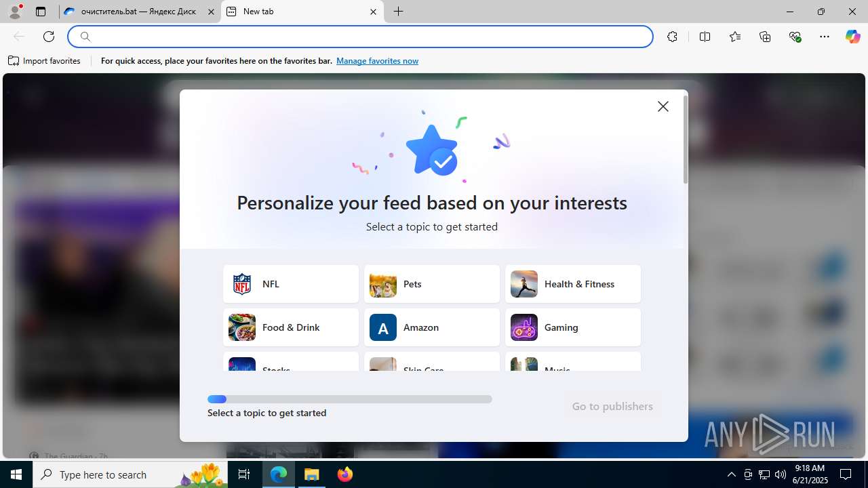This screenshot has width=868, height=488.
Task: Select the Pets topic
Action: 432,284
